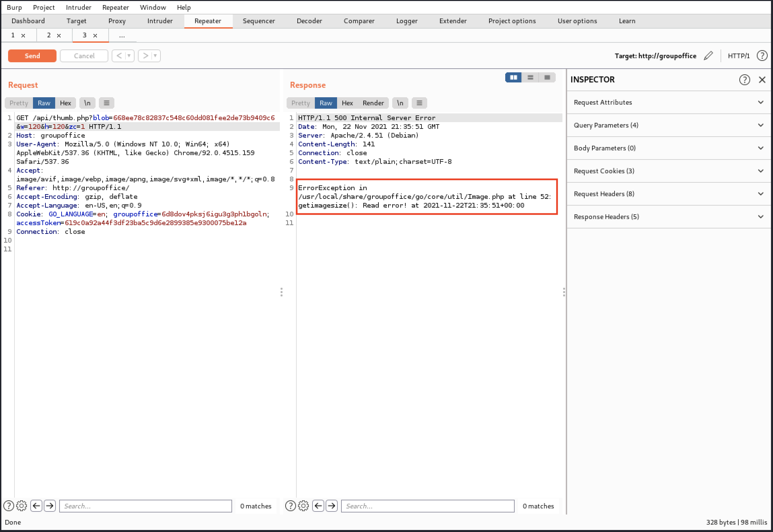773x532 pixels.
Task: Toggle non-printable characters in response pane
Action: click(x=400, y=103)
